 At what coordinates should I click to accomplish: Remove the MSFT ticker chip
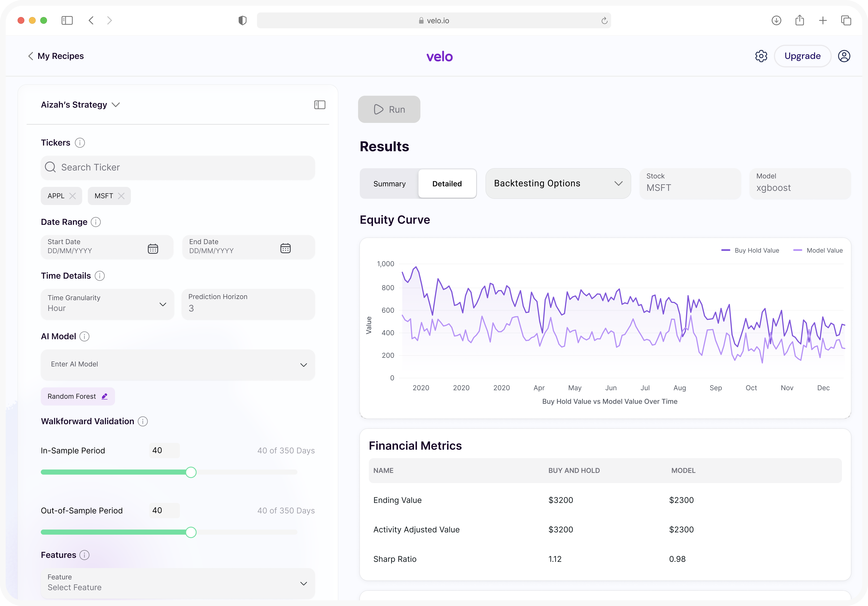121,196
